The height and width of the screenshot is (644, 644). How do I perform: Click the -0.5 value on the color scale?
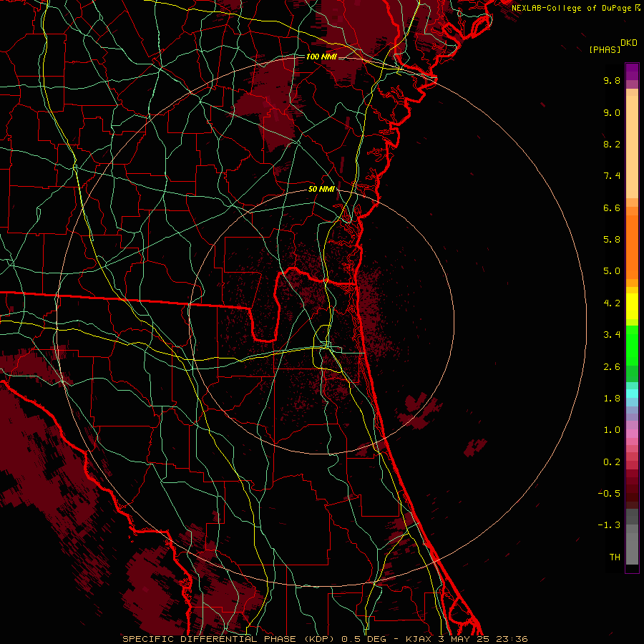pos(609,494)
